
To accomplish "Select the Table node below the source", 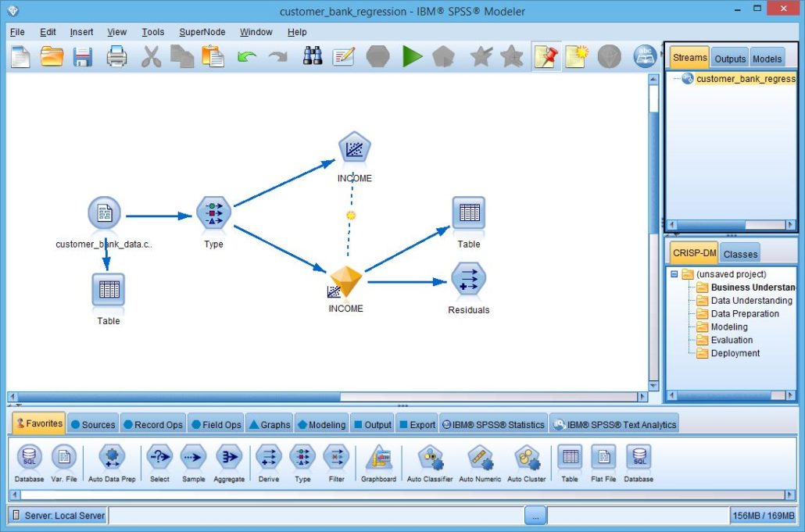I will click(x=109, y=290).
